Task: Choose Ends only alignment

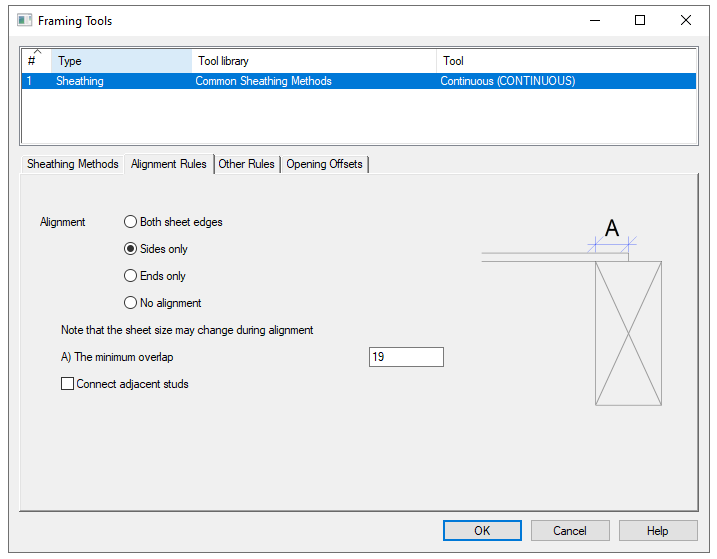Action: [131, 276]
